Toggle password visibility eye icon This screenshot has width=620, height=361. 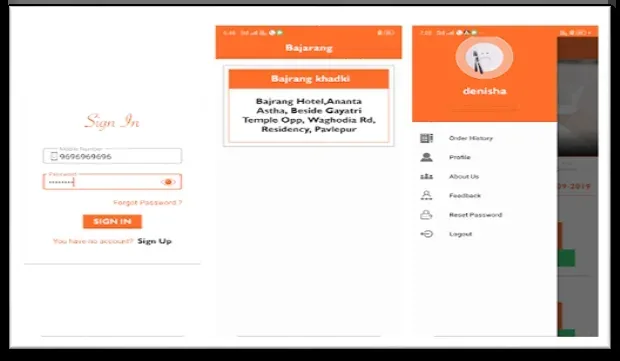168,182
